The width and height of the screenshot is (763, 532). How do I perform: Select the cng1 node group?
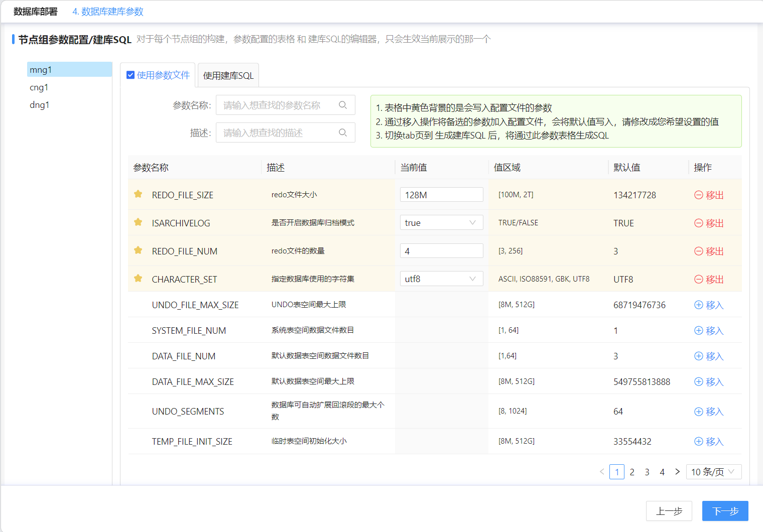pos(39,87)
